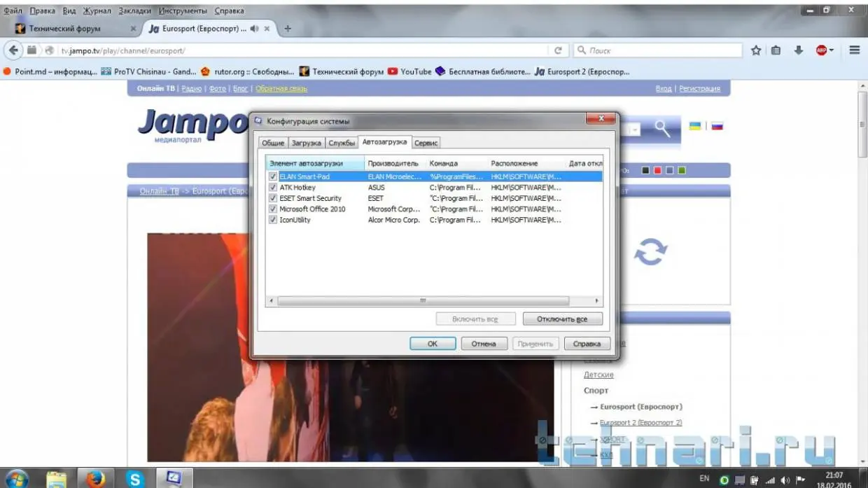Uncheck ELAN Smart-Pad startup item
The height and width of the screenshot is (488, 868).
273,177
